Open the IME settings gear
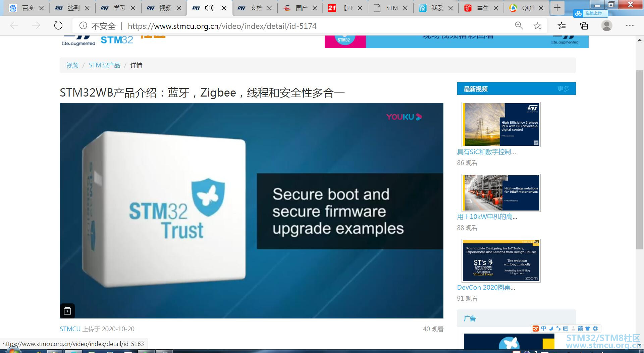644x353 pixels. pyautogui.click(x=595, y=329)
